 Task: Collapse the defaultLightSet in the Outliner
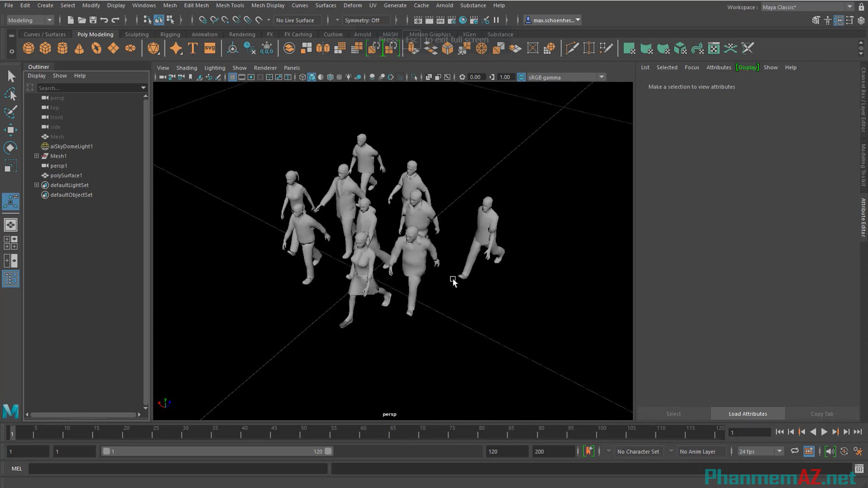37,185
